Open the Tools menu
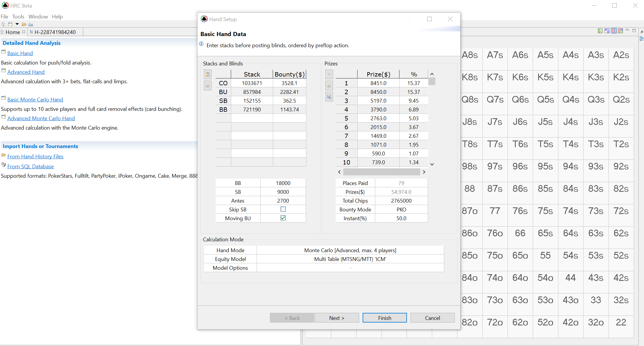Viewport: 644px width, 346px height. click(18, 17)
